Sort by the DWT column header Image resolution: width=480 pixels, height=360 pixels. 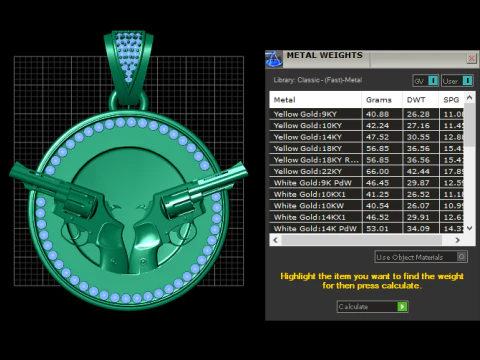click(x=421, y=100)
